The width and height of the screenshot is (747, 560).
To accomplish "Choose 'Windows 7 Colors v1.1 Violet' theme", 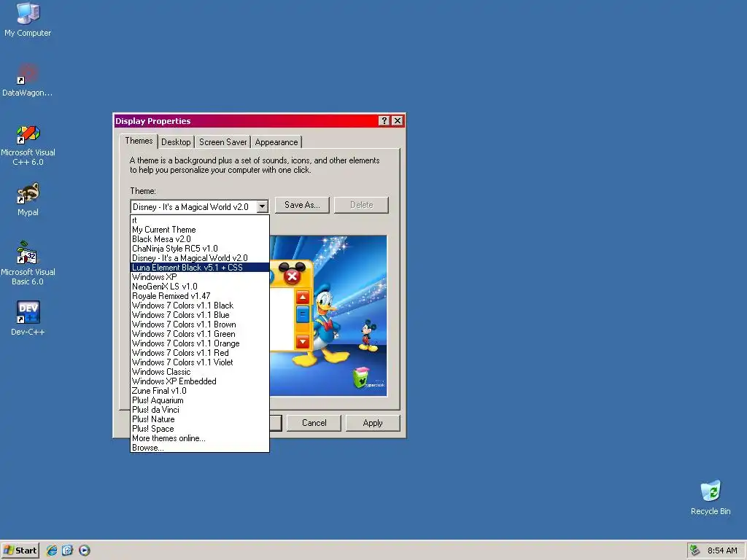I will click(200, 362).
